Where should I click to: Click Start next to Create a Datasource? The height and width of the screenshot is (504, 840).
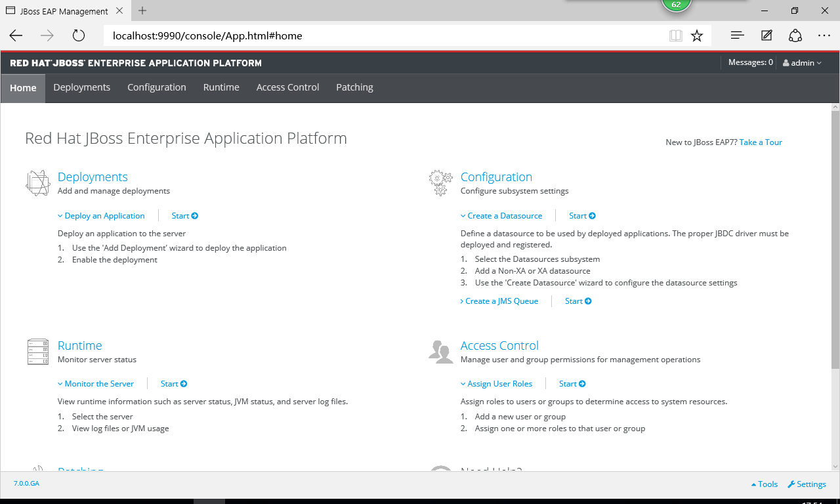pyautogui.click(x=582, y=215)
